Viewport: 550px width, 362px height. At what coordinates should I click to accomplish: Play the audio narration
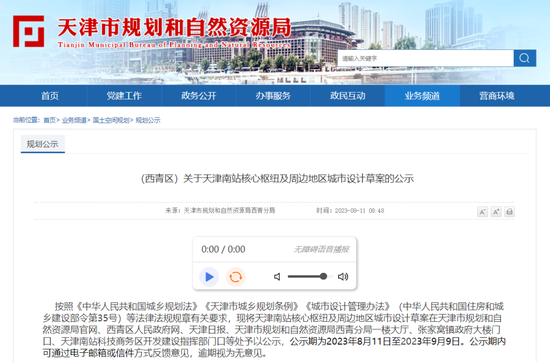pos(209,277)
